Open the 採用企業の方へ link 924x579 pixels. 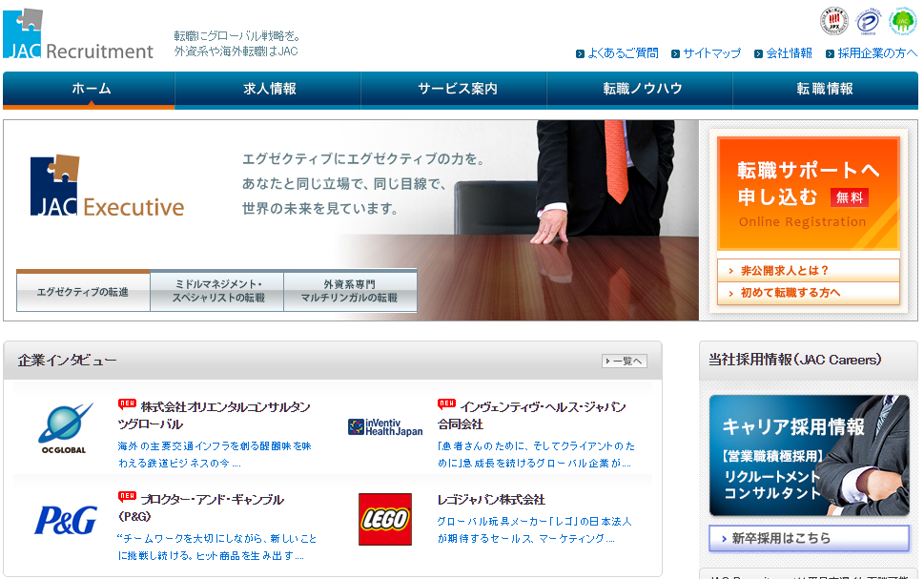coord(877,53)
